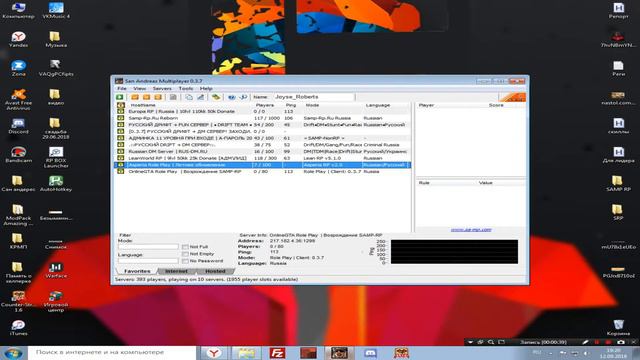Open the Discord desktop shortcut
640x360 pixels.
pos(18,126)
